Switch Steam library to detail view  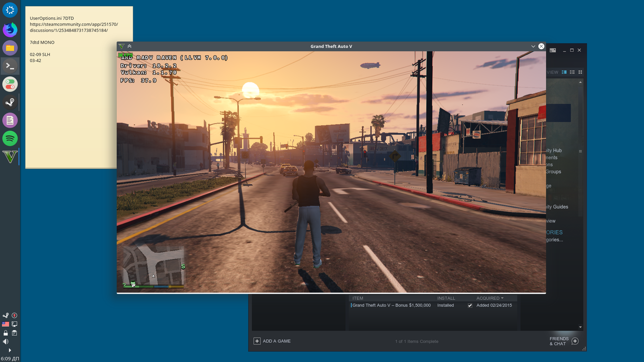click(x=565, y=72)
